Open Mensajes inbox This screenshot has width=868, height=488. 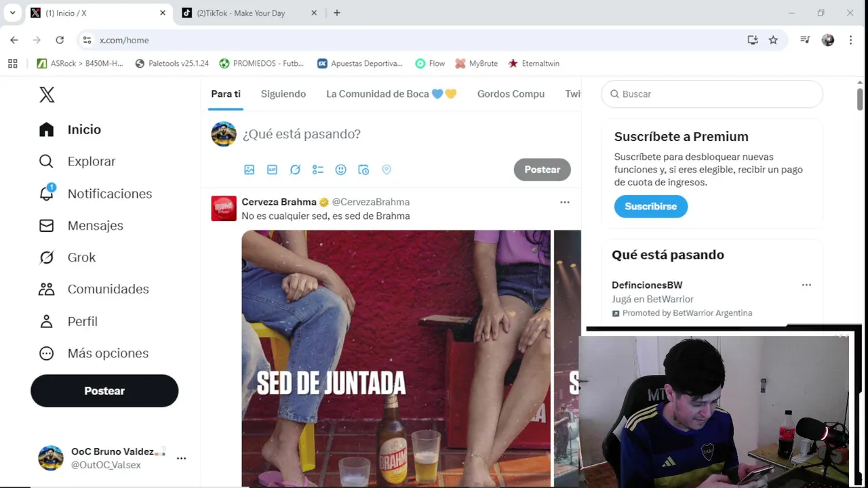point(81,226)
